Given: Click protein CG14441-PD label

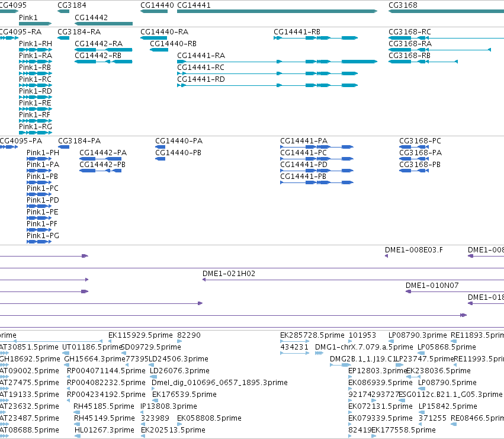Looking at the screenshot, I should (x=304, y=165).
